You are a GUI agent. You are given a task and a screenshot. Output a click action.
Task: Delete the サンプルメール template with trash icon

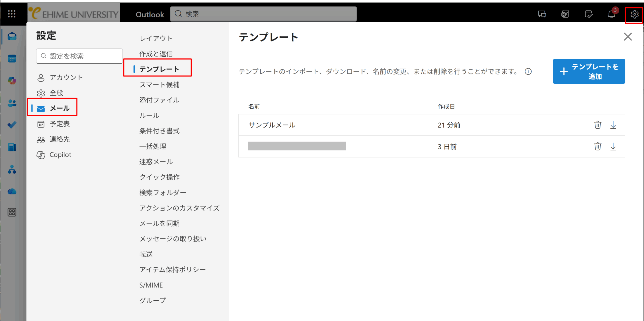(x=597, y=125)
